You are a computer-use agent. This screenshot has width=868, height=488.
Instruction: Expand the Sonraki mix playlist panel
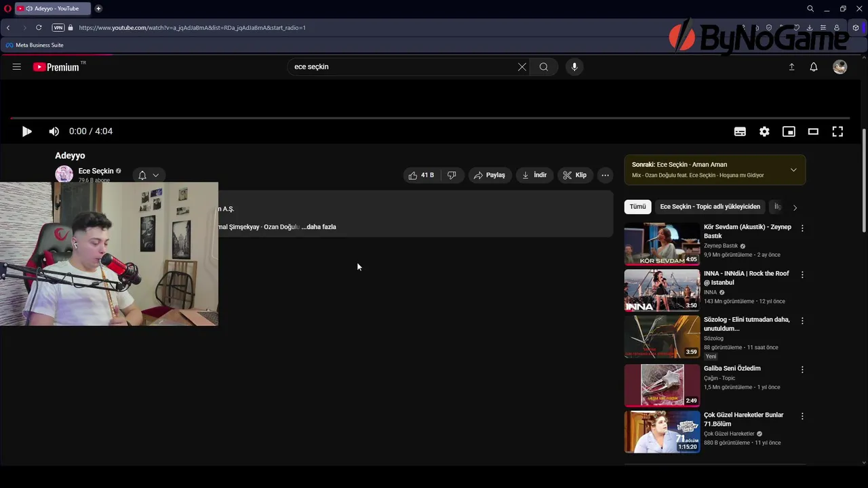(793, 169)
